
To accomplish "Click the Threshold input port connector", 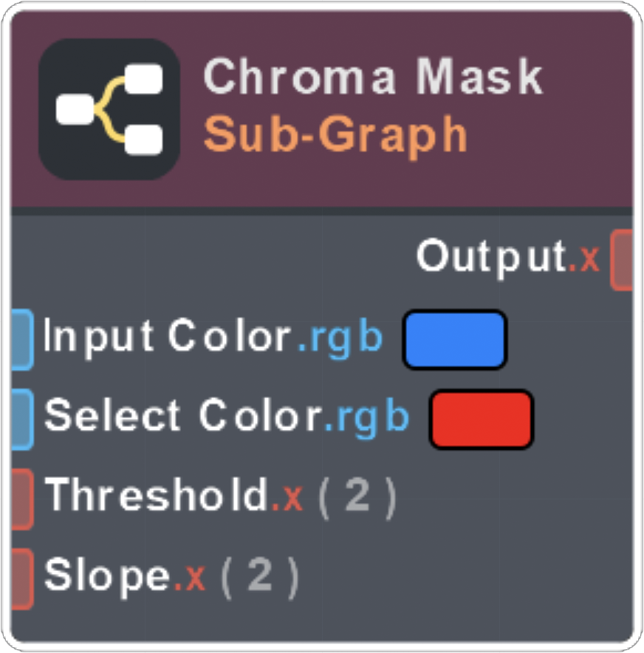I will (21, 499).
